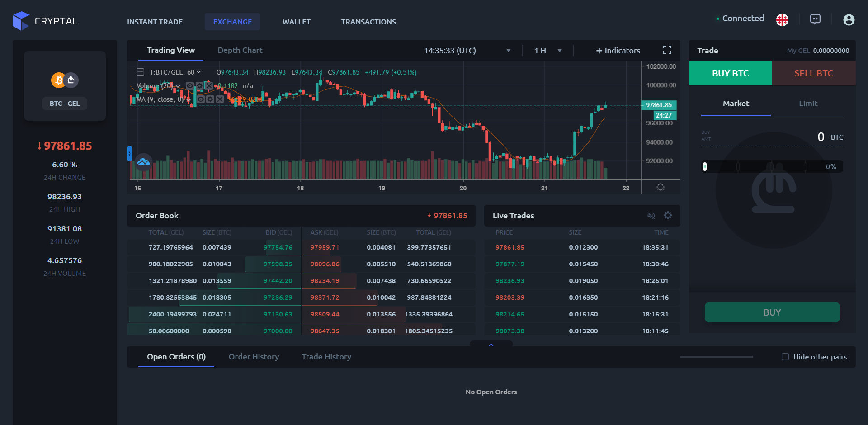Expand the blue side handle on the chart
This screenshot has width=868, height=425.
pyautogui.click(x=129, y=153)
